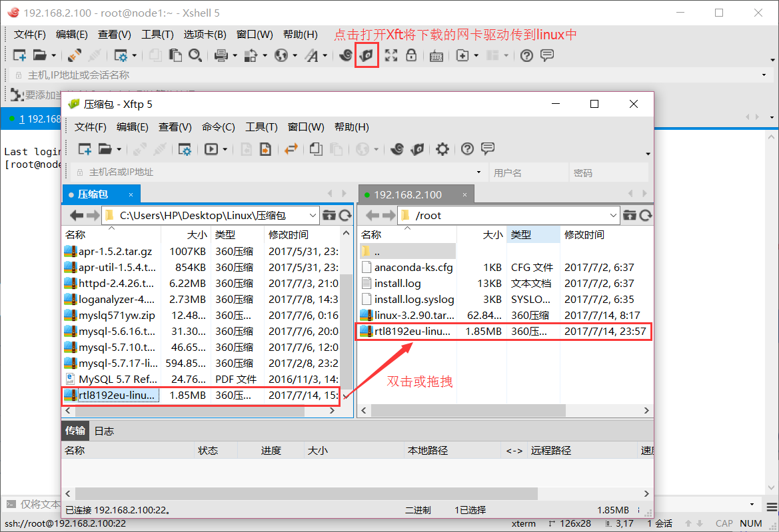This screenshot has height=532, width=779.
Task: Click back arrow in the local pane
Action: (76, 215)
